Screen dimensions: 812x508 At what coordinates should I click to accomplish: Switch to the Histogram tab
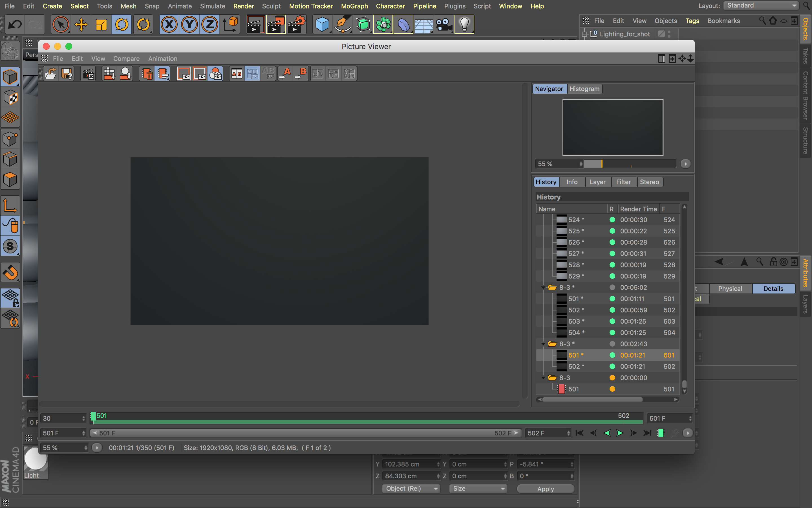pos(584,89)
